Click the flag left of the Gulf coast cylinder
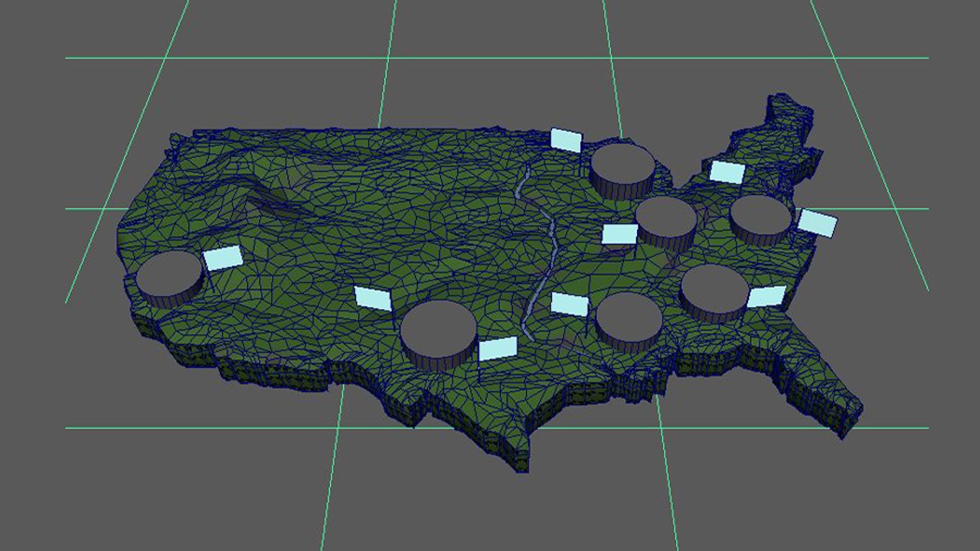The height and width of the screenshot is (551, 980). (570, 304)
